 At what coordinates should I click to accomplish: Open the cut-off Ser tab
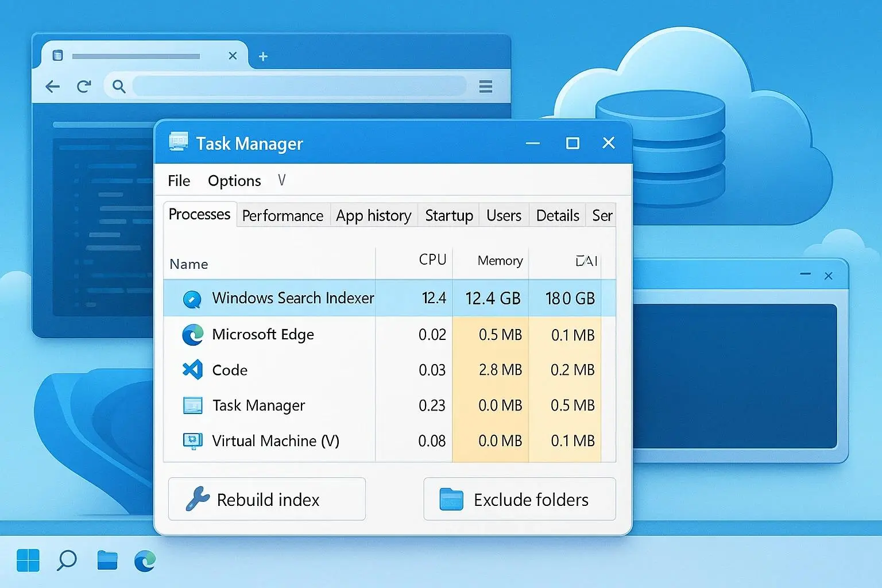tap(602, 215)
